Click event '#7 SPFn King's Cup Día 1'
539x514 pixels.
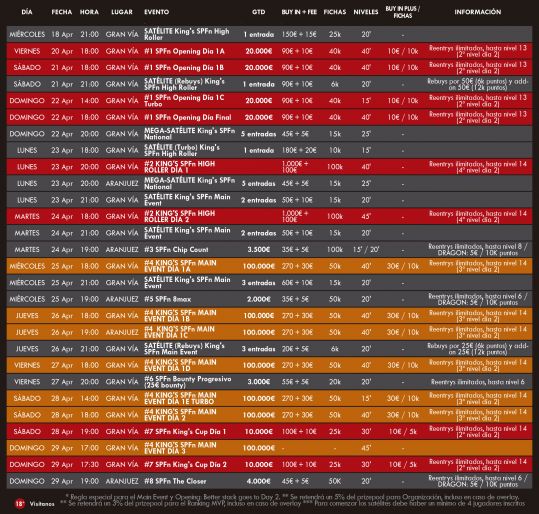(185, 431)
